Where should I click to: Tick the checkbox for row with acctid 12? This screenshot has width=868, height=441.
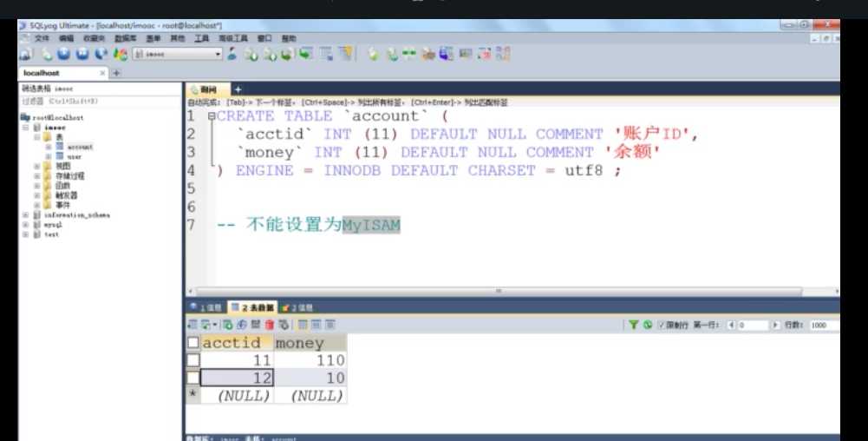[193, 378]
